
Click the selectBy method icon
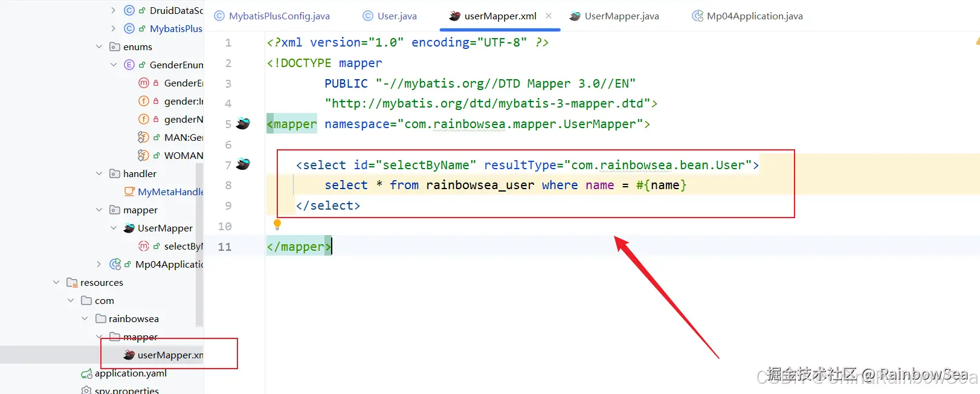coord(143,246)
